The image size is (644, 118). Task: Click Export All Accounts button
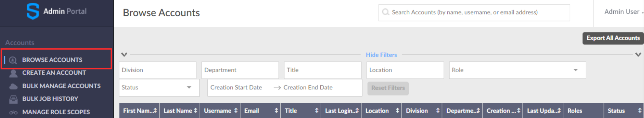click(x=613, y=38)
